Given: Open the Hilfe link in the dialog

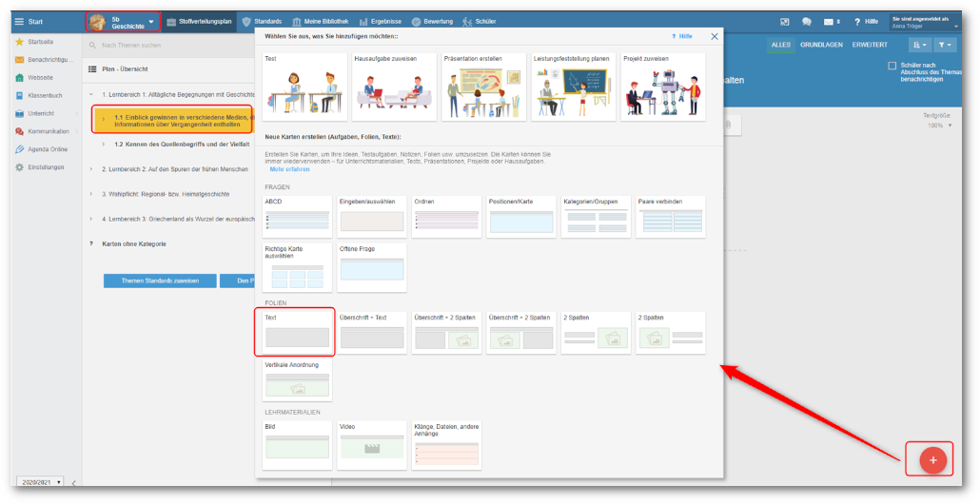Looking at the screenshot, I should (x=682, y=37).
